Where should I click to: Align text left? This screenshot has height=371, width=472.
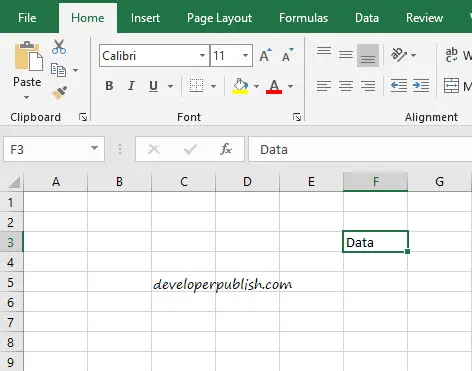(x=324, y=86)
